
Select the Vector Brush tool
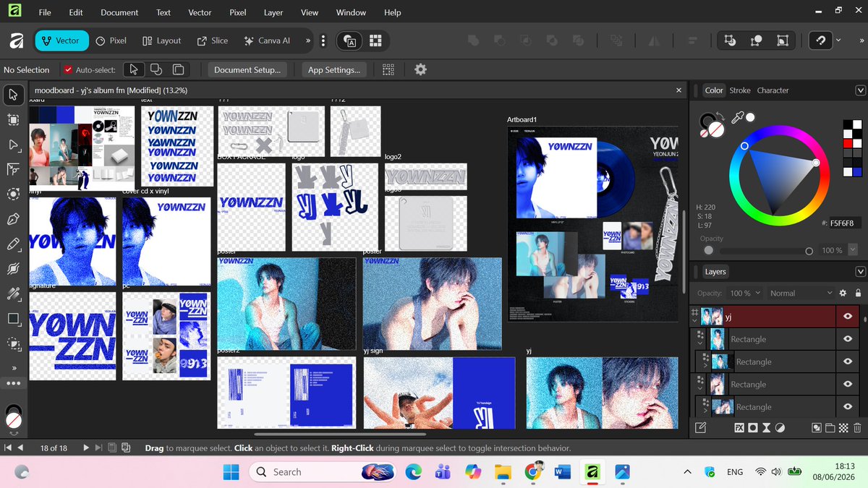click(x=13, y=269)
